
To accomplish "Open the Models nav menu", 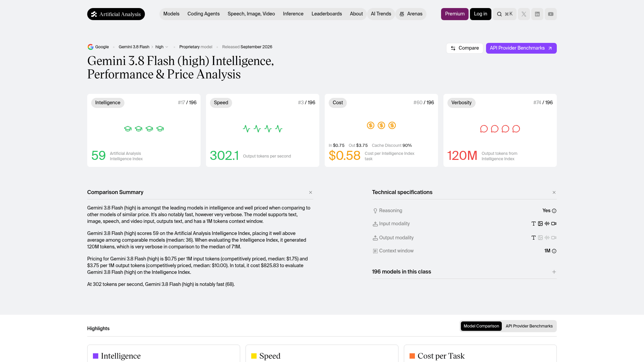I will click(171, 14).
